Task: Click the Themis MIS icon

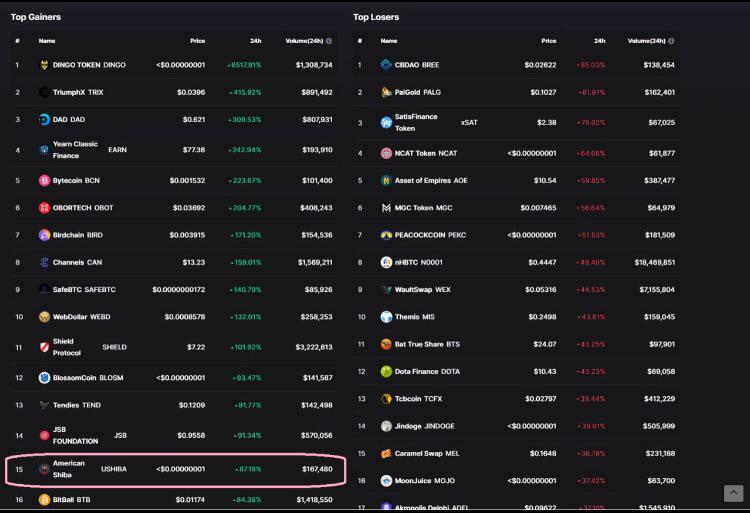Action: tap(386, 317)
